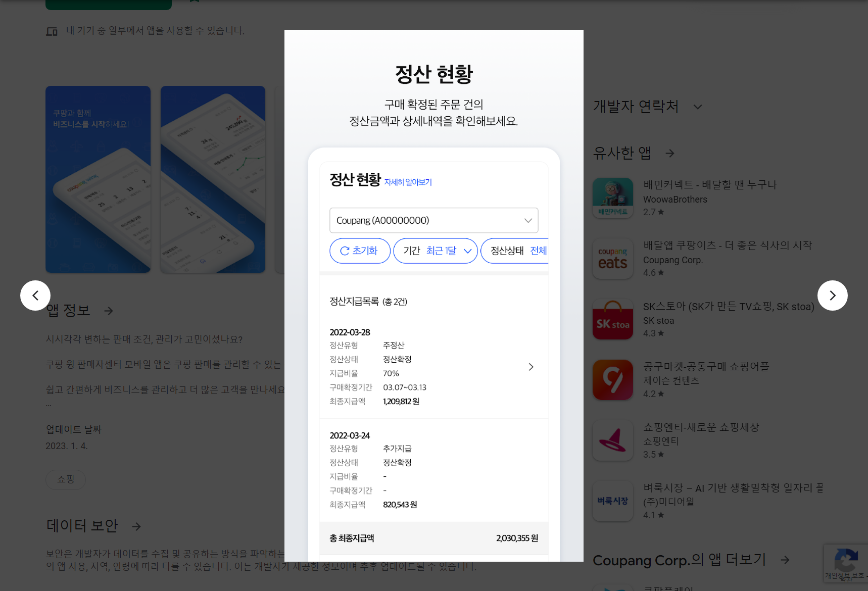Screen dimensions: 868x591
Task: Open the 배민커넥트 app icon
Action: [612, 198]
